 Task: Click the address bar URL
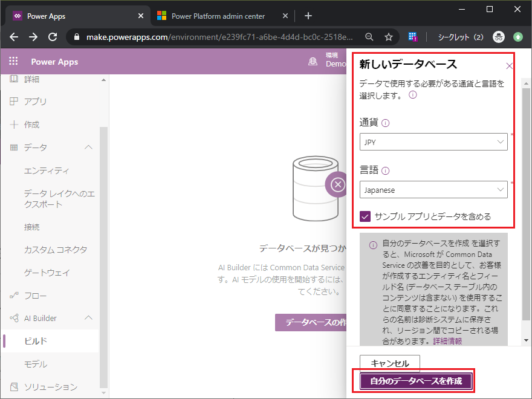point(219,37)
